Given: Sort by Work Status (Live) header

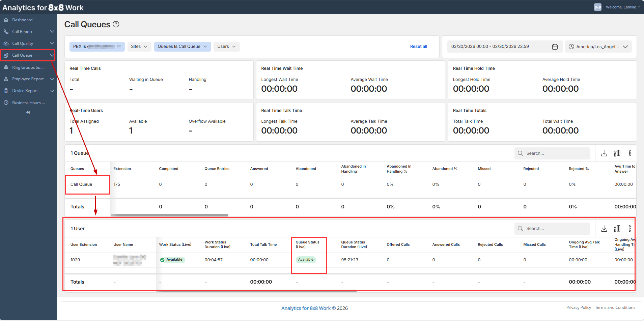Looking at the screenshot, I should pos(175,245).
